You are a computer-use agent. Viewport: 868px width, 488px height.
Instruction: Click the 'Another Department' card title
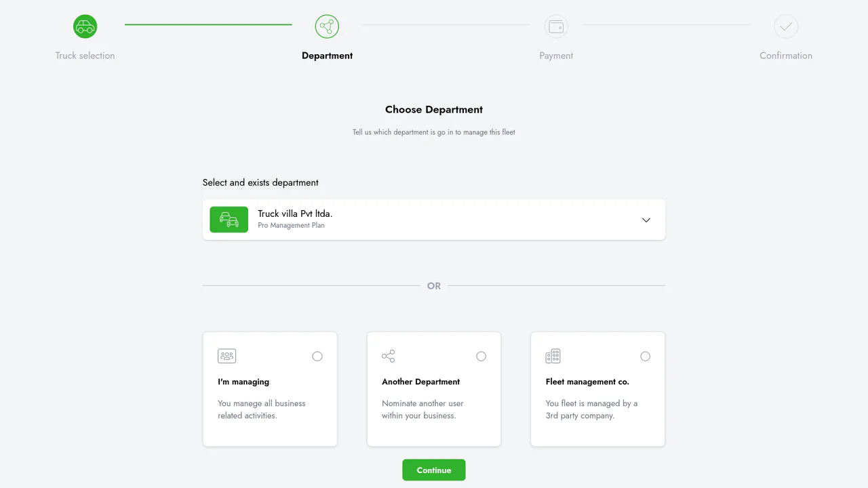coord(421,382)
